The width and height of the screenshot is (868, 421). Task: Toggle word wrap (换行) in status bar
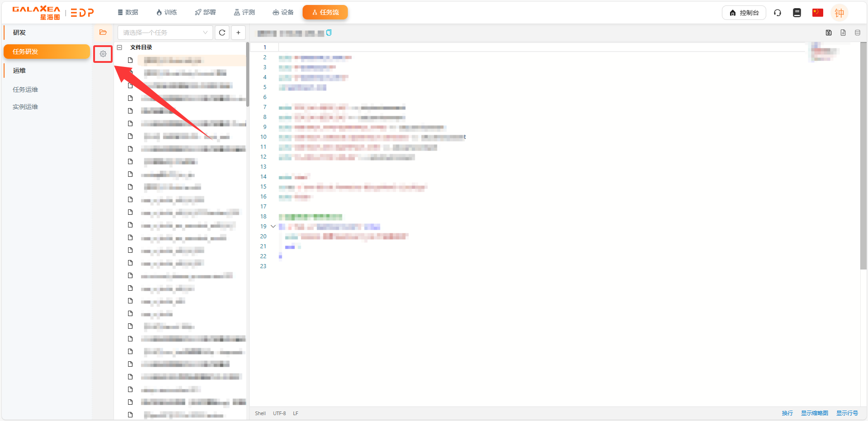pyautogui.click(x=787, y=413)
